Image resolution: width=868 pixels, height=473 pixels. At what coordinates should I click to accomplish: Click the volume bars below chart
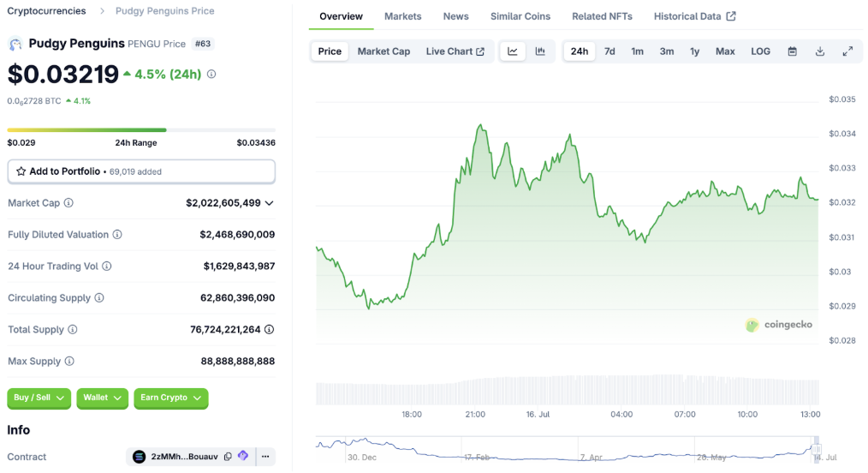click(567, 390)
